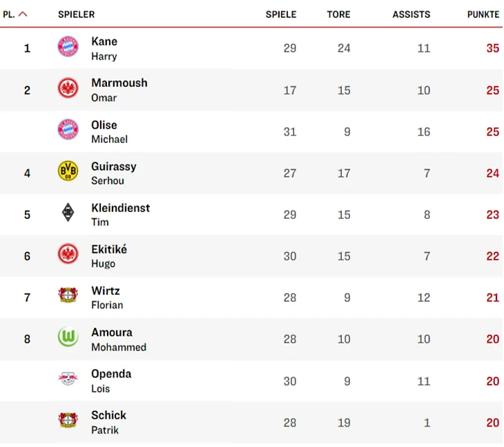504x447 pixels.
Task: Click the RB Leipzig logo beside Openda
Action: coord(68,379)
